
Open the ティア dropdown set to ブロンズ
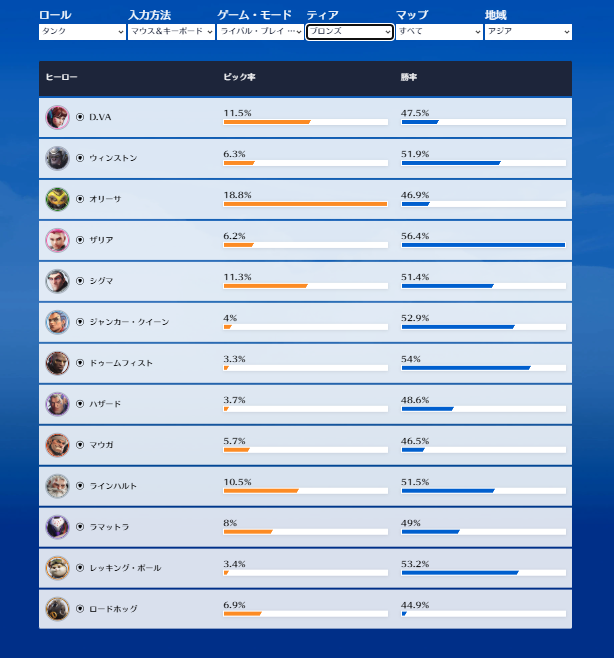tap(349, 32)
